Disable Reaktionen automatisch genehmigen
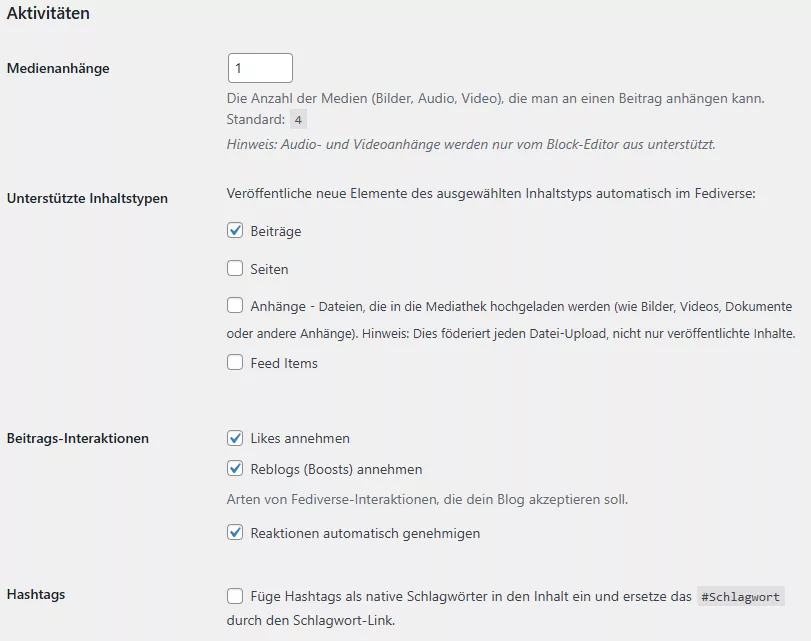This screenshot has width=811, height=641. pyautogui.click(x=234, y=534)
